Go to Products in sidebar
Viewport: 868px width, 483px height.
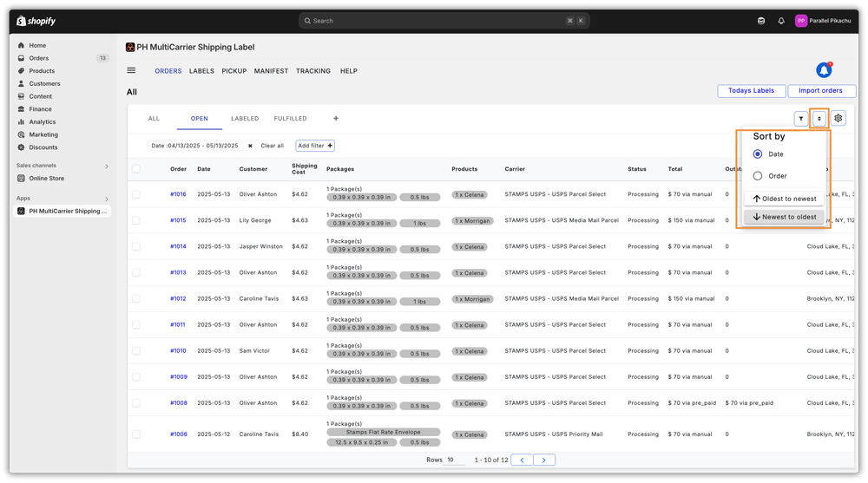coord(42,71)
